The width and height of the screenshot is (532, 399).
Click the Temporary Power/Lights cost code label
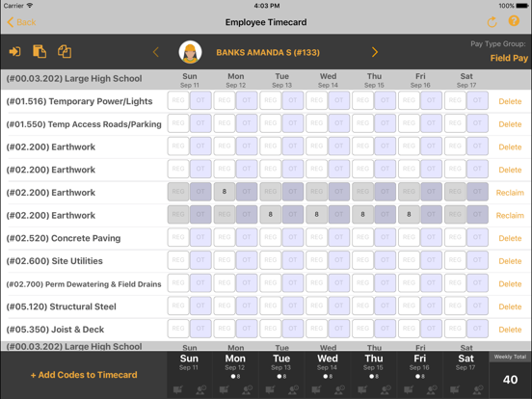79,101
